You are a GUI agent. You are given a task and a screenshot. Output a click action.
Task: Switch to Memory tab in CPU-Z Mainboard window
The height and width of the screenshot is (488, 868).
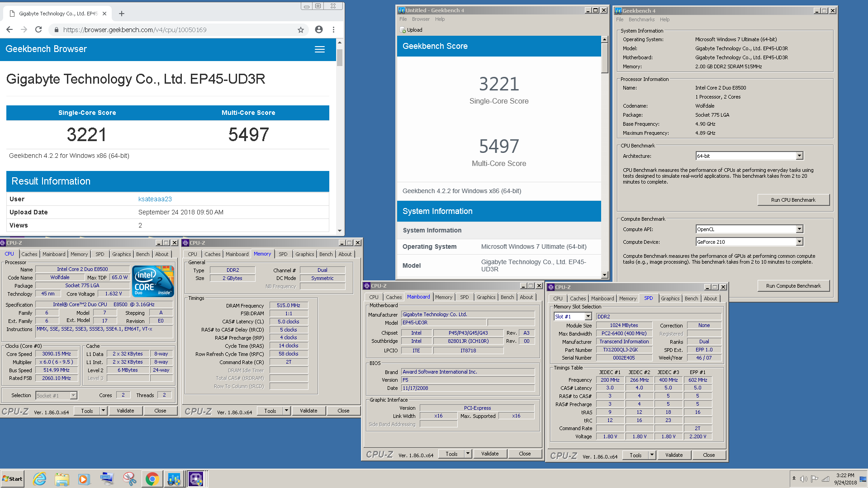click(x=443, y=297)
